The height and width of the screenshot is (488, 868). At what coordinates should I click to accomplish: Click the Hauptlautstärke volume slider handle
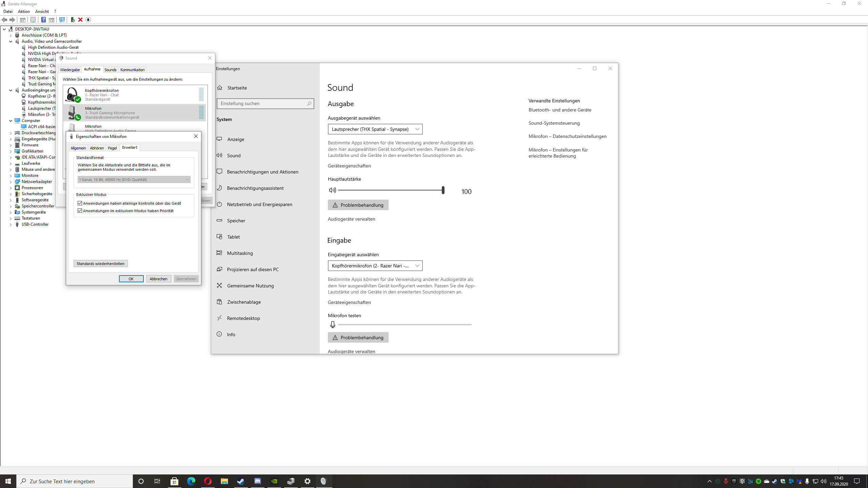point(443,190)
